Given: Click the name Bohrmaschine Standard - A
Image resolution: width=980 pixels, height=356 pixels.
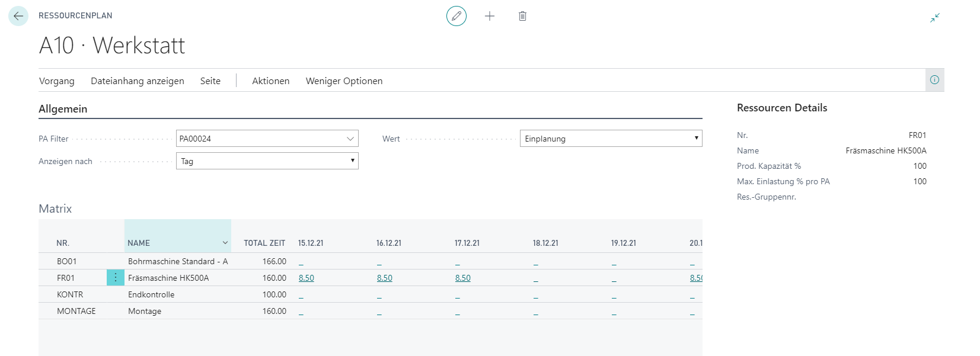Looking at the screenshot, I should 178,261.
